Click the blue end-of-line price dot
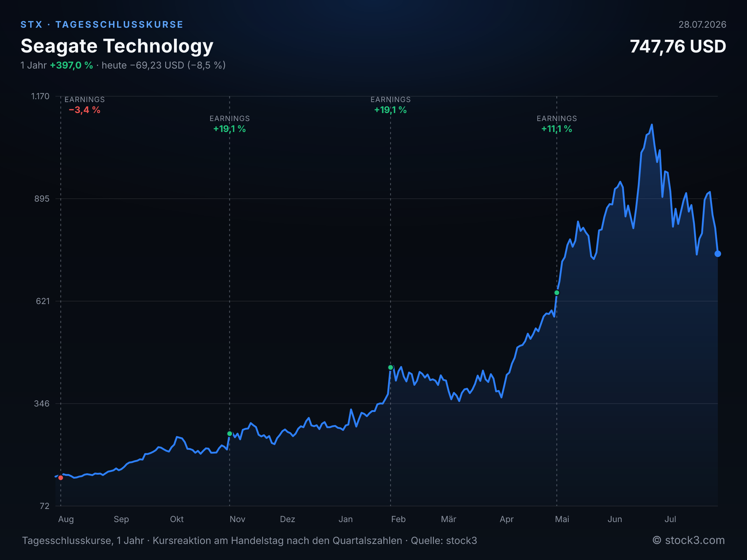Screen dimensions: 747x560 (x=718, y=253)
